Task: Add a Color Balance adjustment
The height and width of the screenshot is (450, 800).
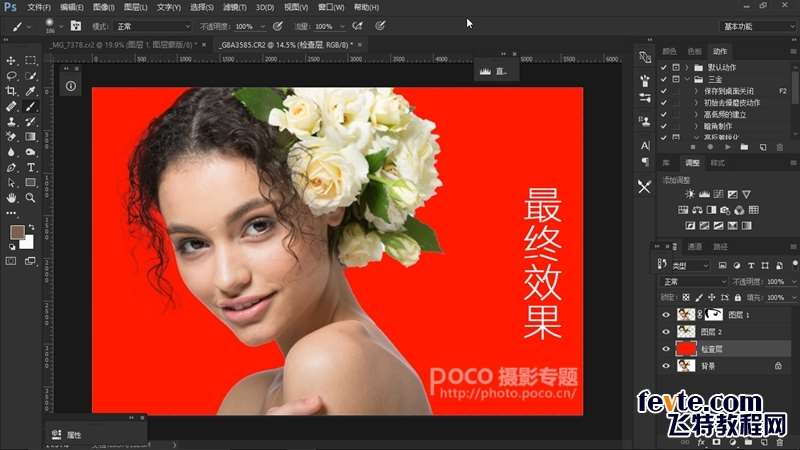Action: click(x=697, y=210)
